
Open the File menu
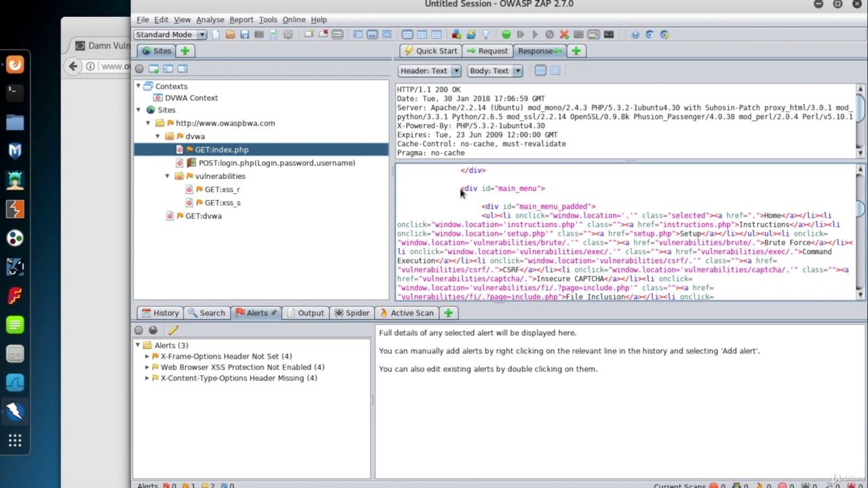tap(142, 20)
